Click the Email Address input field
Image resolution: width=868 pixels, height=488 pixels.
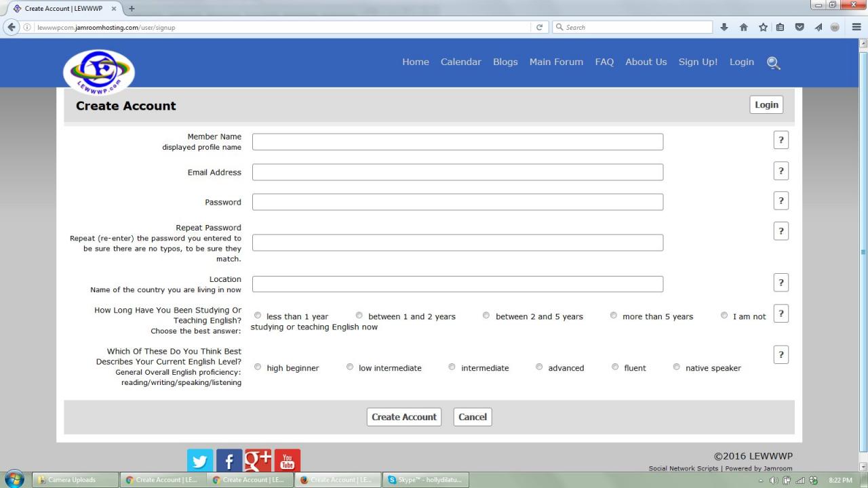[x=458, y=172]
